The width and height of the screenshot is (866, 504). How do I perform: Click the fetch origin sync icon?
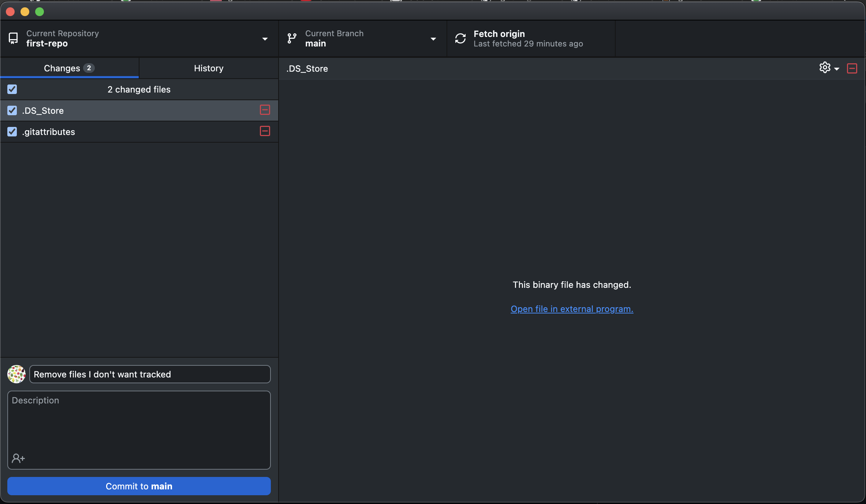coord(460,38)
